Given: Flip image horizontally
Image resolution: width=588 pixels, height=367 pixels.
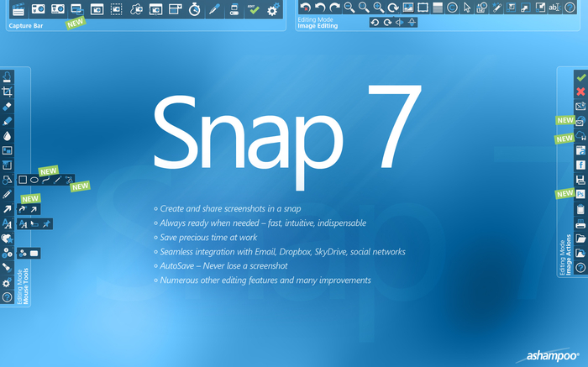Looking at the screenshot, I should (400, 23).
